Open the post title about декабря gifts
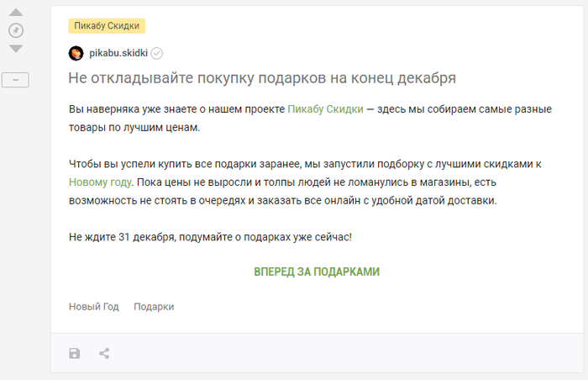This screenshot has width=588, height=380. (262, 78)
